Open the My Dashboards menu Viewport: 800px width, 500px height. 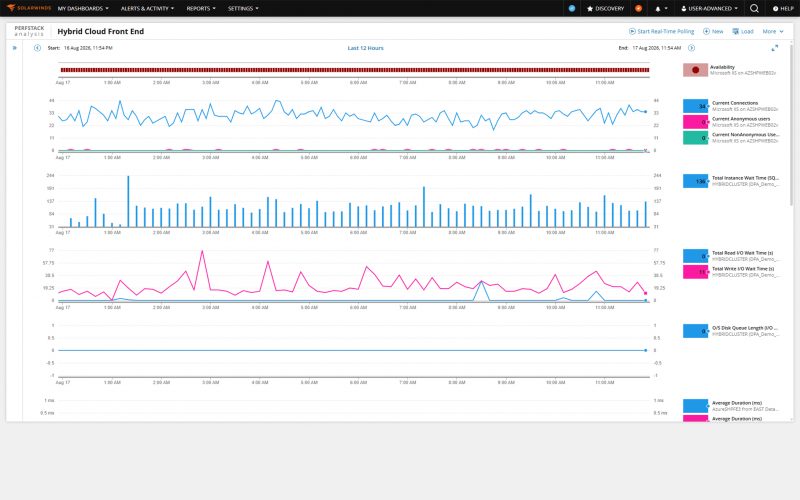pyautogui.click(x=83, y=9)
